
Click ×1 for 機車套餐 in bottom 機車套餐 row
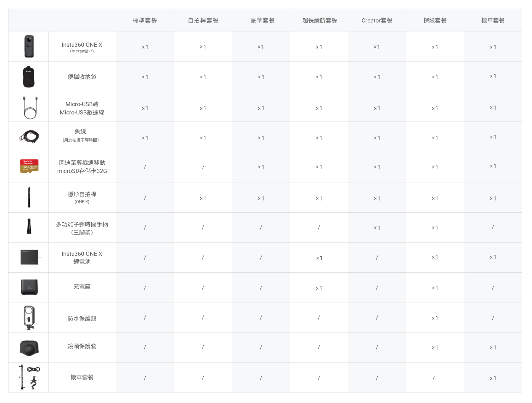coord(493,378)
